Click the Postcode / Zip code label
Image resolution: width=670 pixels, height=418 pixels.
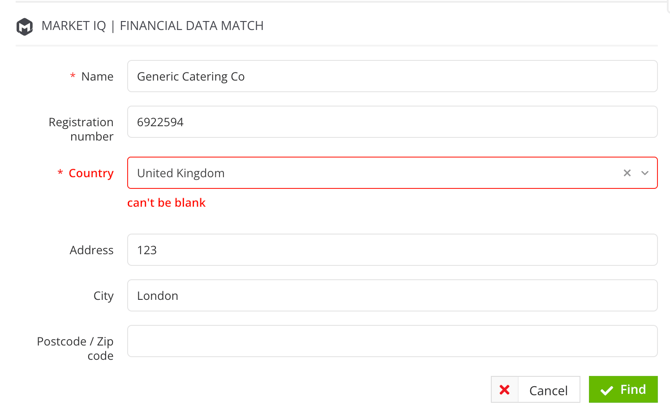pos(75,348)
